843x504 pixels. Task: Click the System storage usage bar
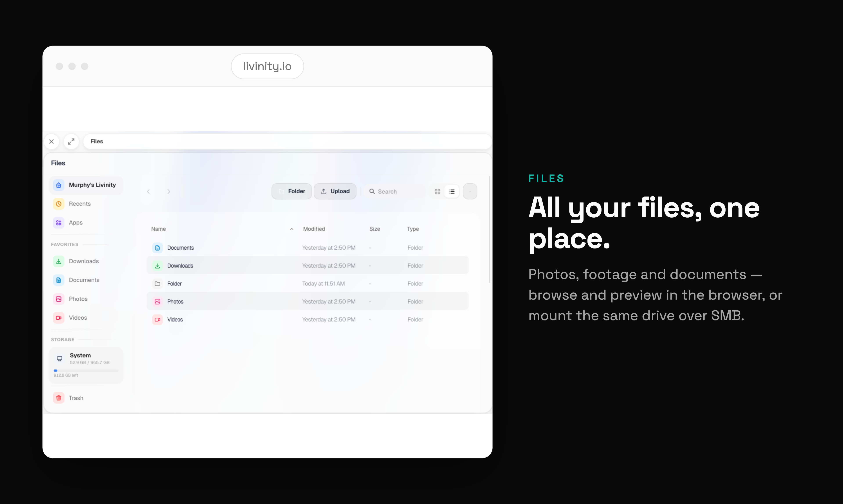86,370
